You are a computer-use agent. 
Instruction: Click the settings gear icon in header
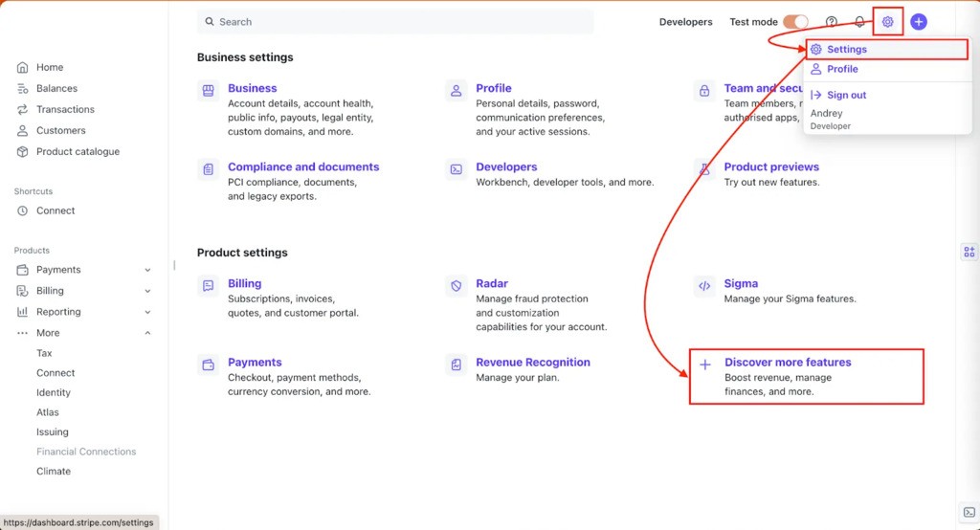point(887,22)
